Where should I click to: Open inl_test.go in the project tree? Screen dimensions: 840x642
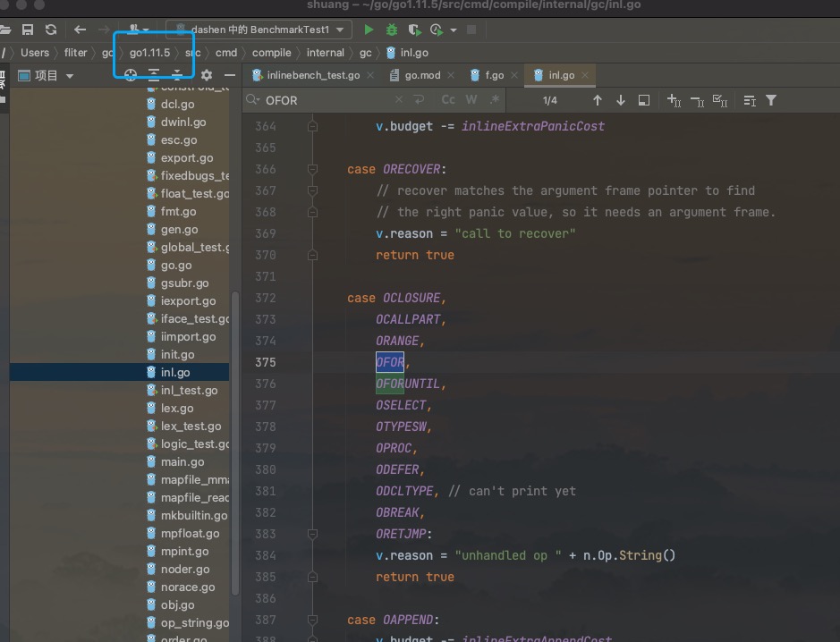click(x=188, y=391)
